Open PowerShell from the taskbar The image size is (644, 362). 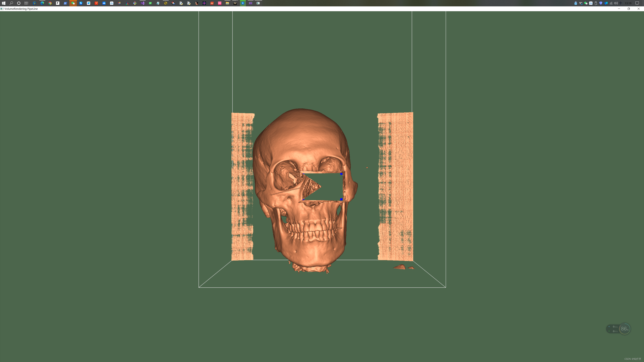[65, 3]
